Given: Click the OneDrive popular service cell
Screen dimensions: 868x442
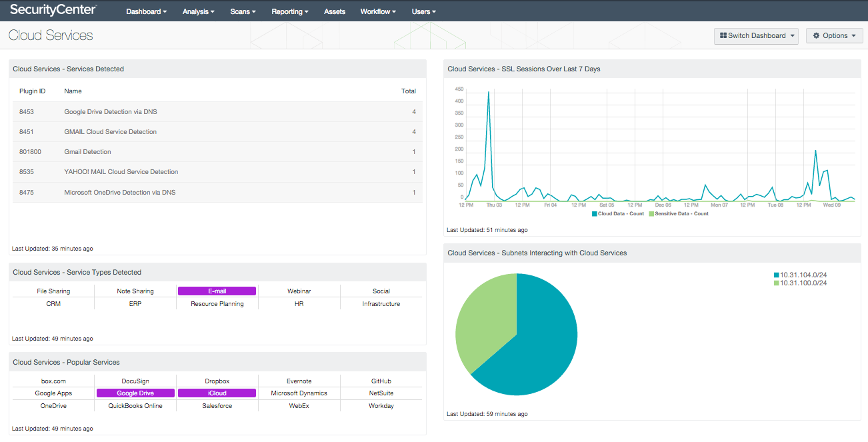Looking at the screenshot, I should (x=53, y=406).
